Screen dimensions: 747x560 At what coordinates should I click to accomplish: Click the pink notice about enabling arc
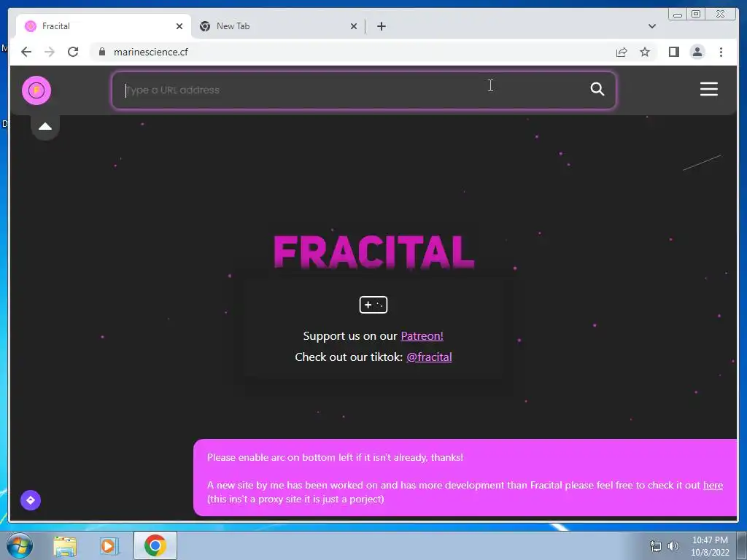[x=465, y=478]
